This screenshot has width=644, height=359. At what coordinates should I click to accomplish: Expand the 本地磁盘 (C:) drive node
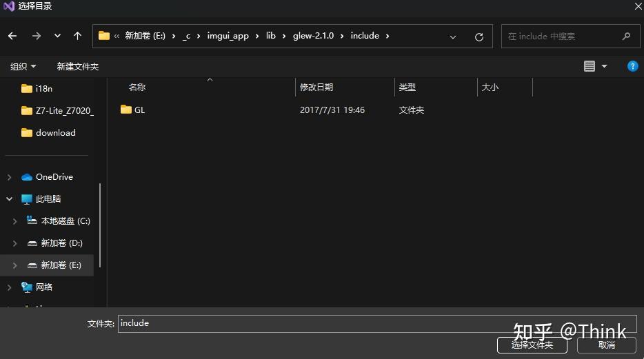click(14, 221)
